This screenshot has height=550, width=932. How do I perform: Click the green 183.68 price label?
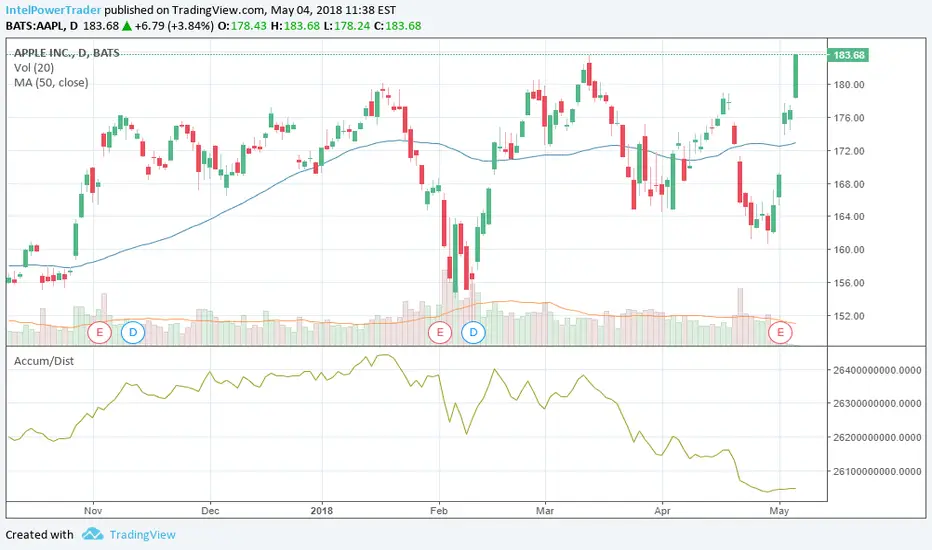(849, 55)
